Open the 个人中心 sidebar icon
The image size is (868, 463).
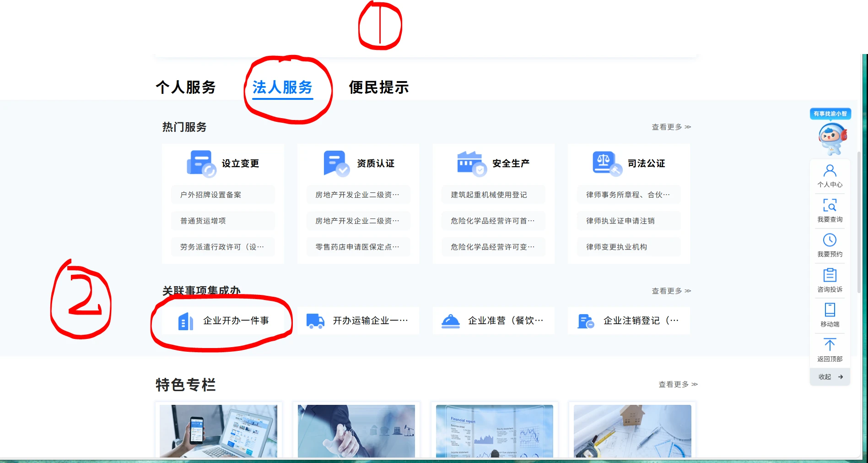tap(830, 171)
